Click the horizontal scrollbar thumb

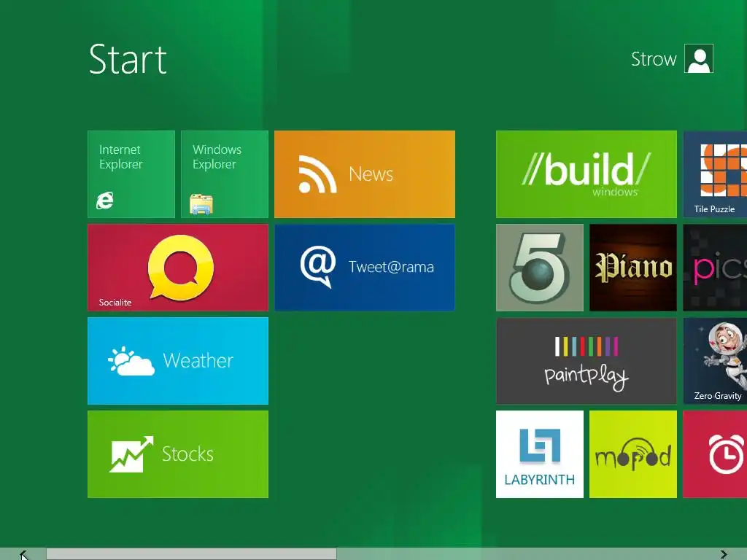coord(192,554)
